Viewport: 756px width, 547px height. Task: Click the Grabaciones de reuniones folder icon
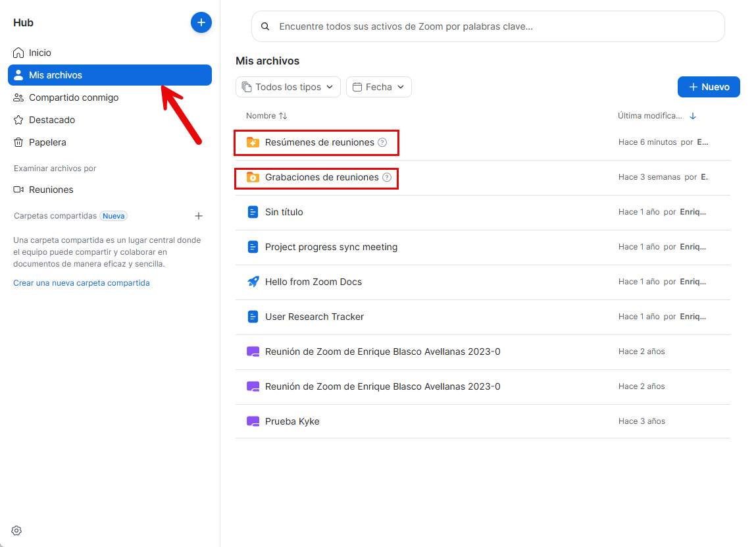pos(253,177)
